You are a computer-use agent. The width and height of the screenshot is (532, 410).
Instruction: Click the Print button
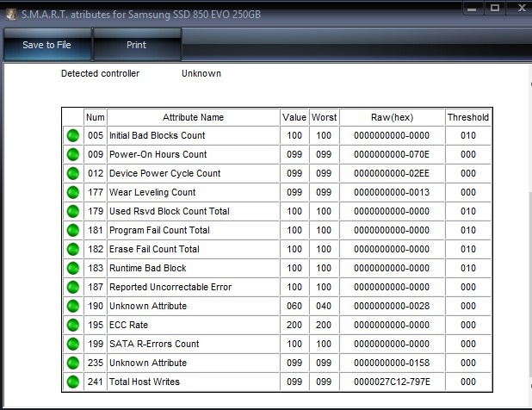tap(137, 45)
